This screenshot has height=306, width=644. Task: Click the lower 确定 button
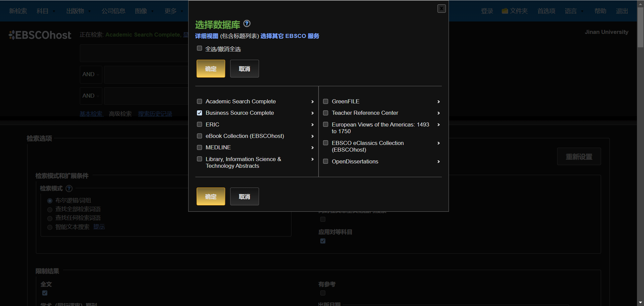click(x=211, y=197)
